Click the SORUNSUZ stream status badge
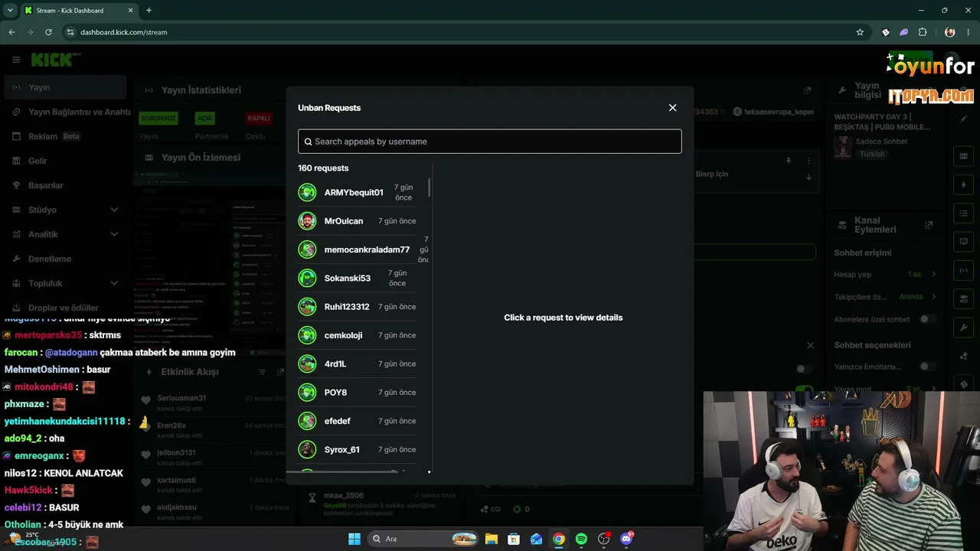The image size is (980, 551). [158, 119]
